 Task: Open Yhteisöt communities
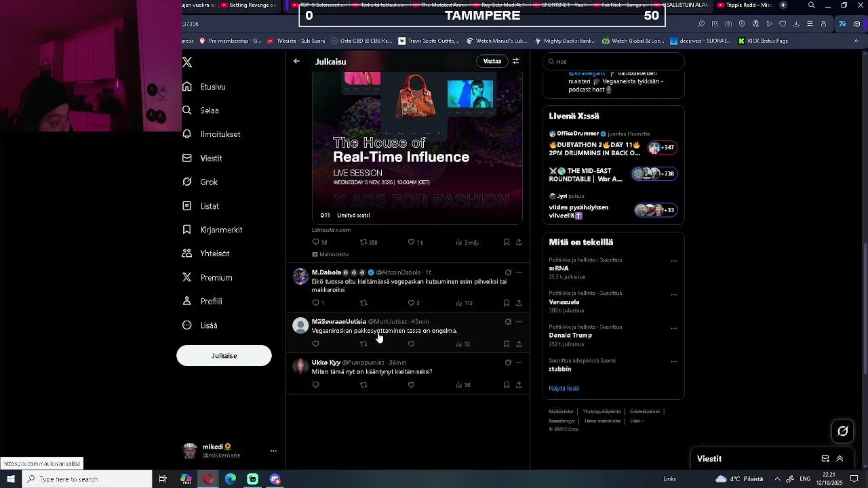(206, 253)
